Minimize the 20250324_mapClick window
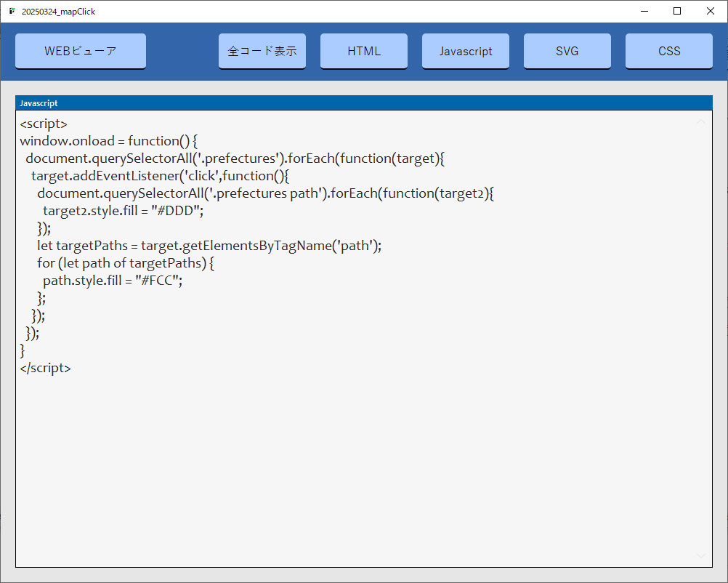This screenshot has width=728, height=583. (x=644, y=11)
